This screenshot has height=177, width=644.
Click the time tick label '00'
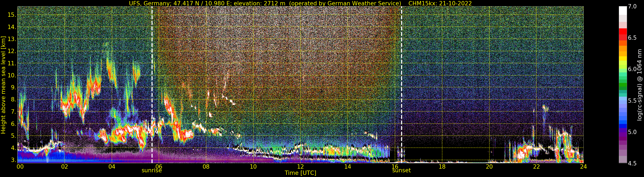(x=20, y=166)
